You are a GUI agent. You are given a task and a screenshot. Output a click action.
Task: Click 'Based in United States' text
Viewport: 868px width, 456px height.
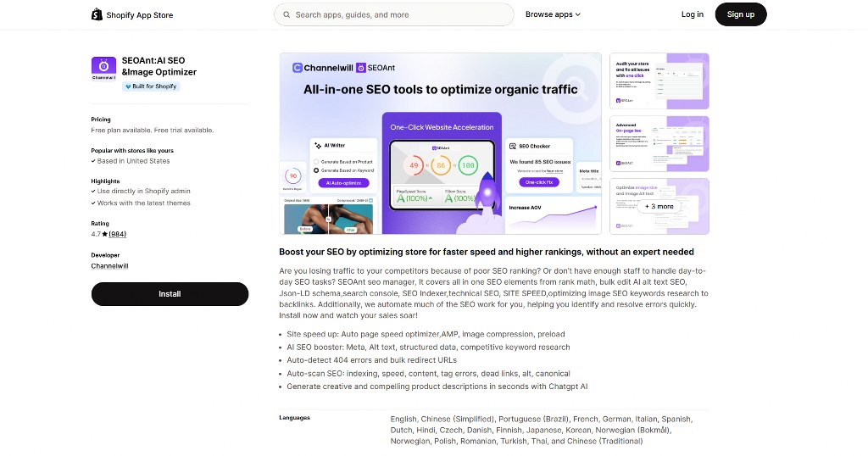pyautogui.click(x=133, y=161)
